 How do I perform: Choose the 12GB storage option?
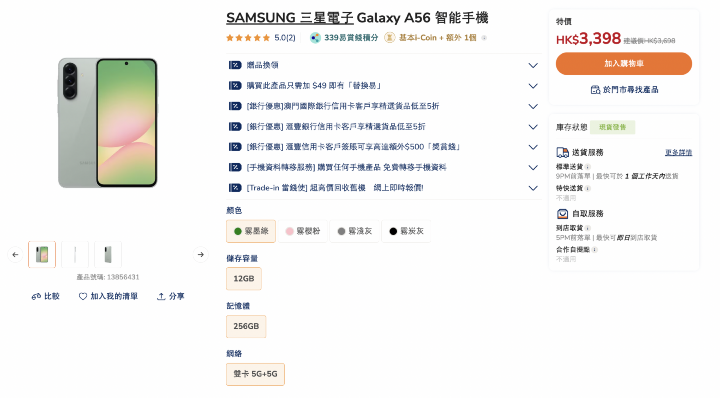pyautogui.click(x=244, y=279)
